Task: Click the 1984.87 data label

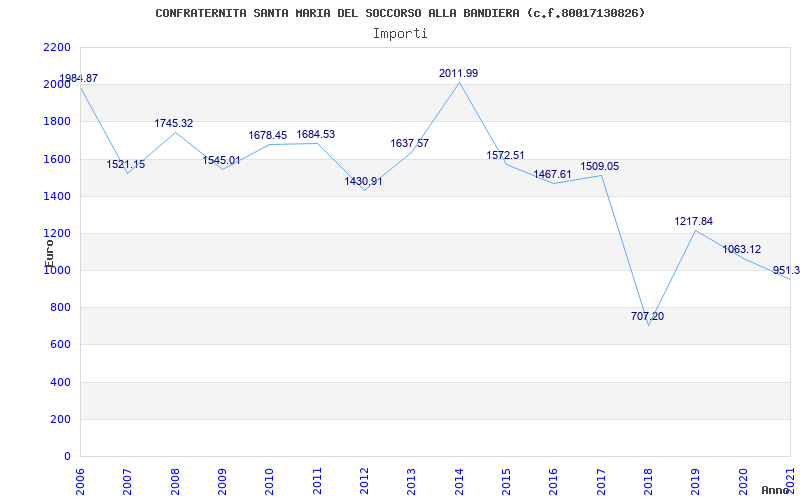Action: coord(79,79)
